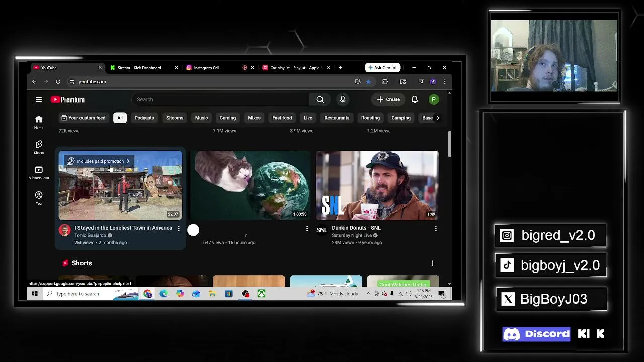The image size is (644, 362).
Task: Open more options for 647 views video
Action: pos(307,229)
